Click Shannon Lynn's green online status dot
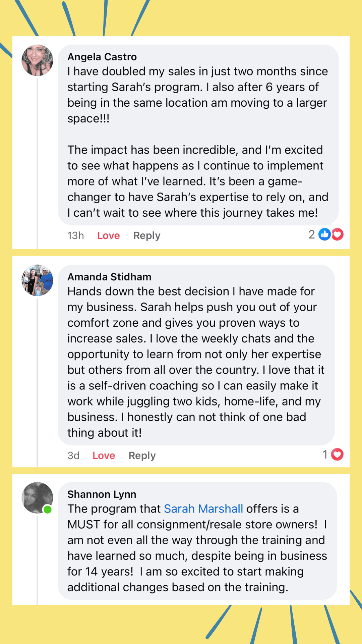The width and height of the screenshot is (362, 644). coord(48,509)
